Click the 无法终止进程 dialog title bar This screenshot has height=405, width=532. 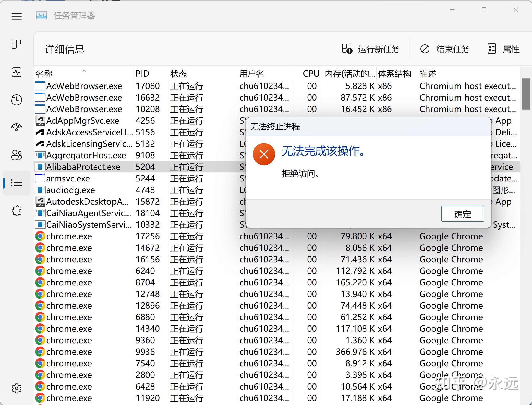(368, 127)
